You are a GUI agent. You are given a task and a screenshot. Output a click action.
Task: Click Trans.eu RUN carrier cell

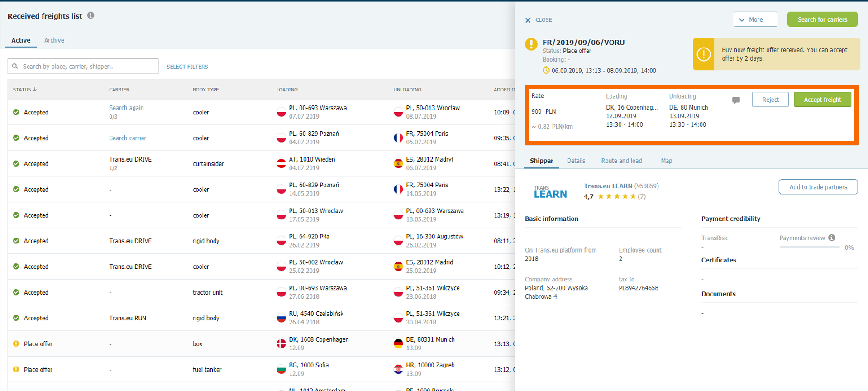click(128, 318)
